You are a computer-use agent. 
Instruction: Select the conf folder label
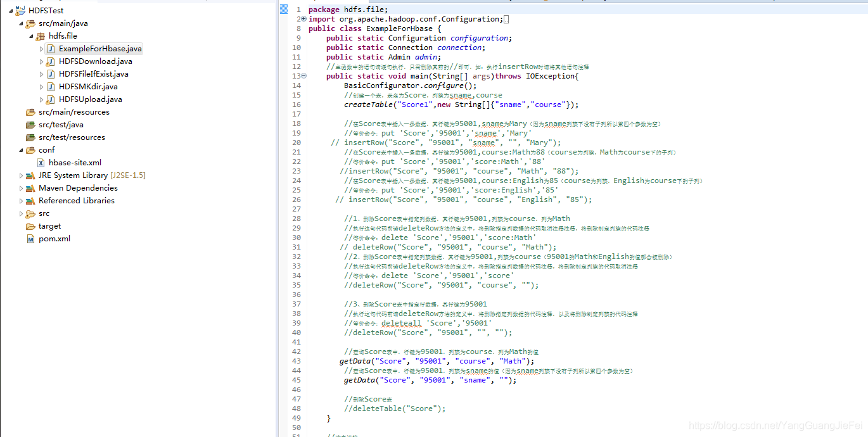point(47,150)
